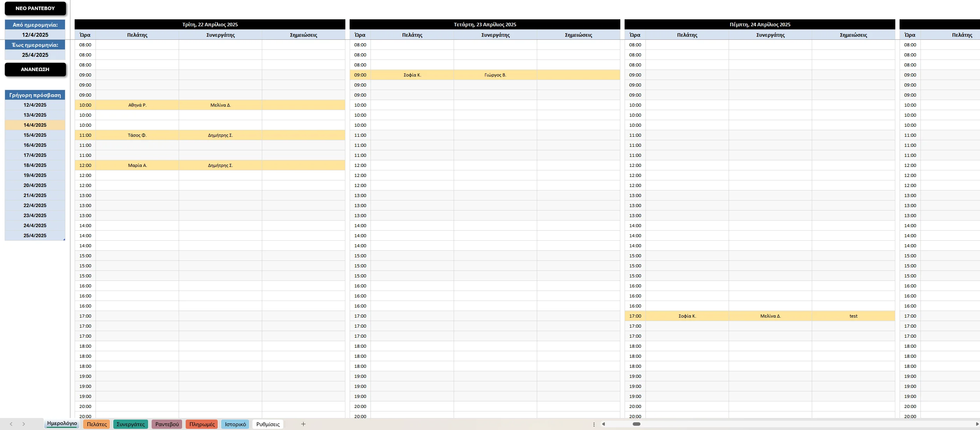Jump to quick access date 19/4/2025
Screen dimensions: 980x430
35,175
